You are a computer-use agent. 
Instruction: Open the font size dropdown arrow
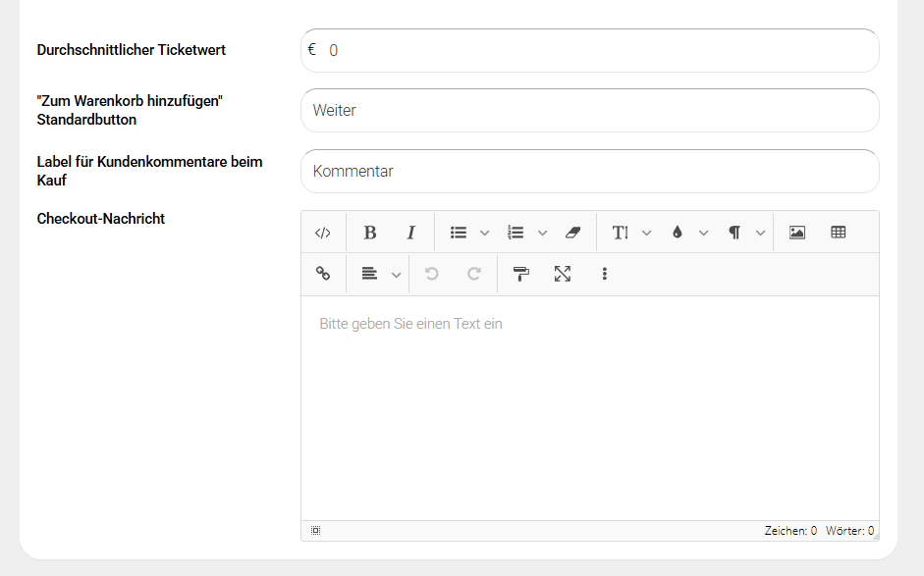[x=646, y=233]
